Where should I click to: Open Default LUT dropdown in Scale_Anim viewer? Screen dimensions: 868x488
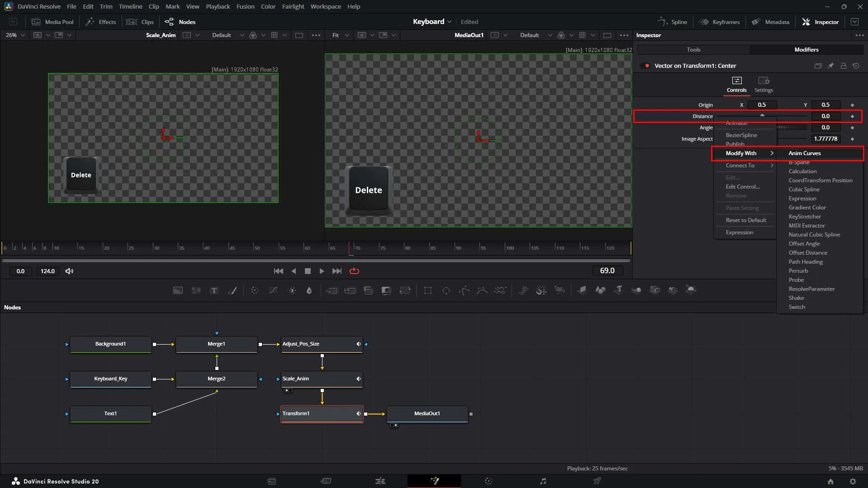[x=228, y=35]
